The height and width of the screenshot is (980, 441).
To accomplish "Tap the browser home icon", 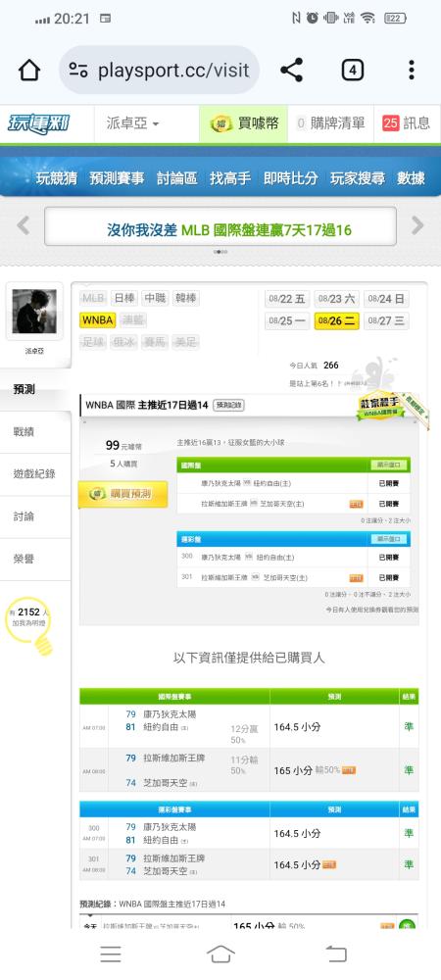I will tap(29, 70).
